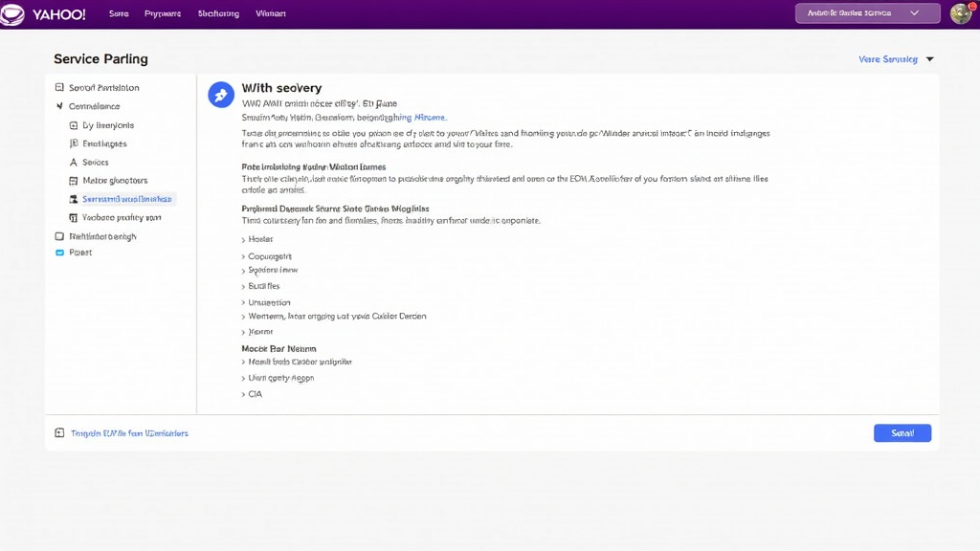Follow the blue hyperlink in the intro paragraph

coord(430,118)
